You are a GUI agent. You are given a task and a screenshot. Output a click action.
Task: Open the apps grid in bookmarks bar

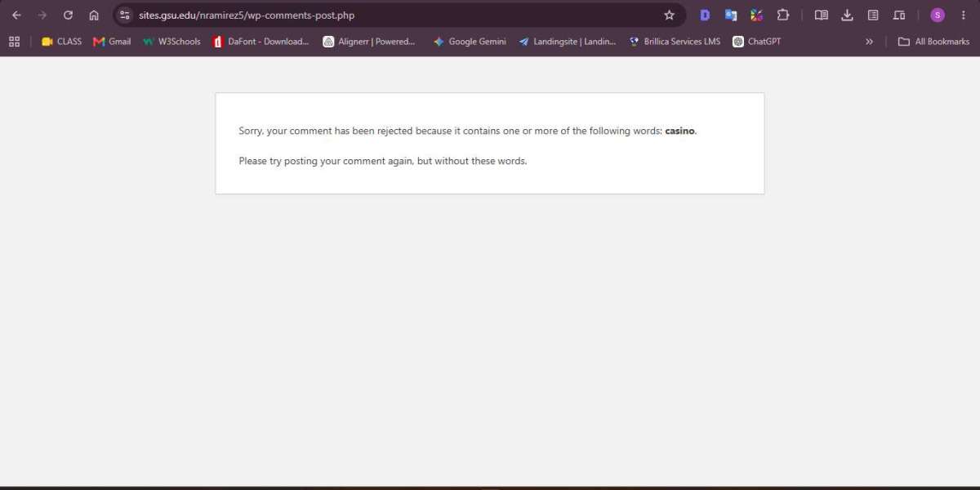tap(14, 41)
